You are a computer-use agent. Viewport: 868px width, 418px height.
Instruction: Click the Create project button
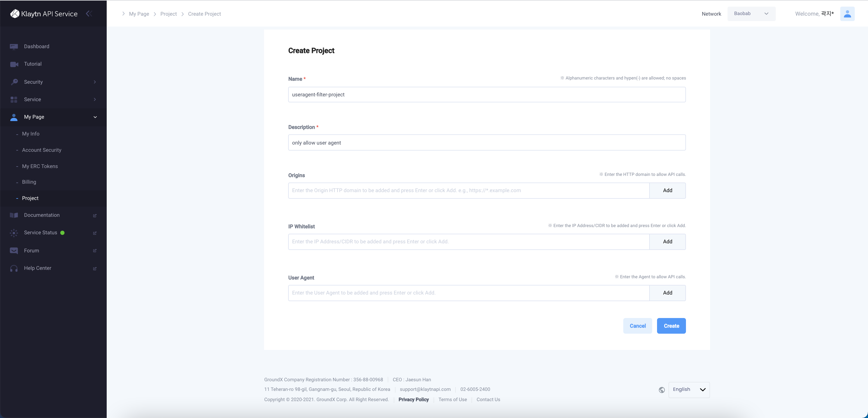coord(671,326)
